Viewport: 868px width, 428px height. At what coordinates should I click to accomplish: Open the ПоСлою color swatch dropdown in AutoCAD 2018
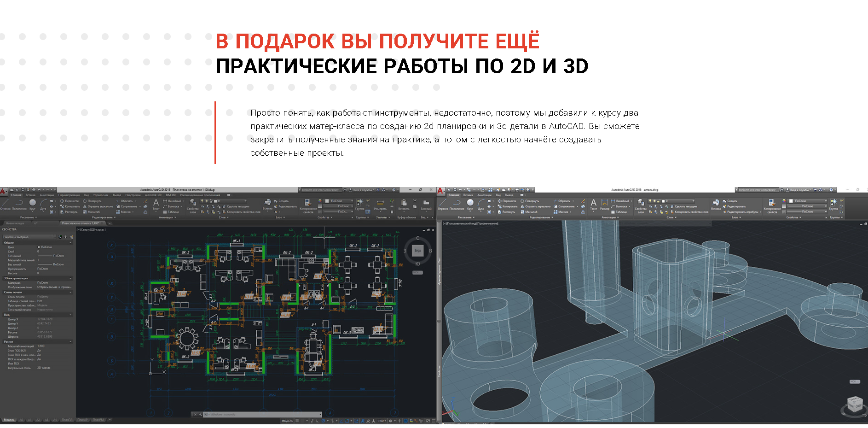pyautogui.click(x=808, y=201)
